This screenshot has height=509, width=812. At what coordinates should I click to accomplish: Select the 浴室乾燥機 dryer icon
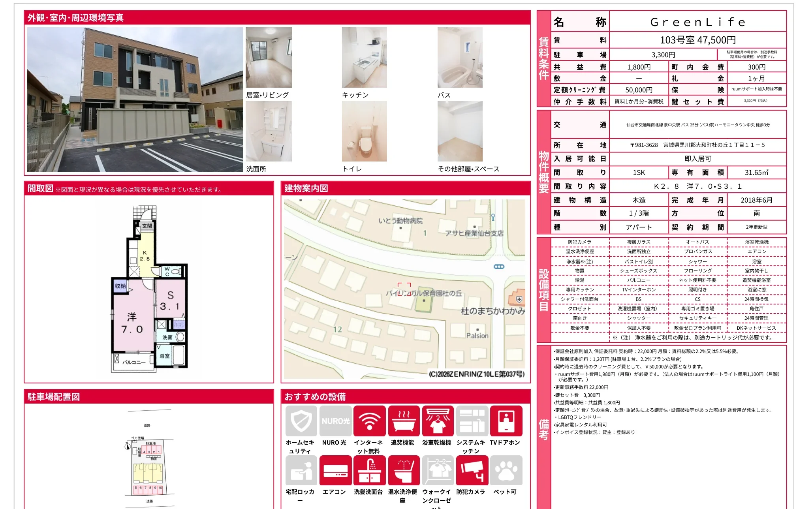coord(438,421)
